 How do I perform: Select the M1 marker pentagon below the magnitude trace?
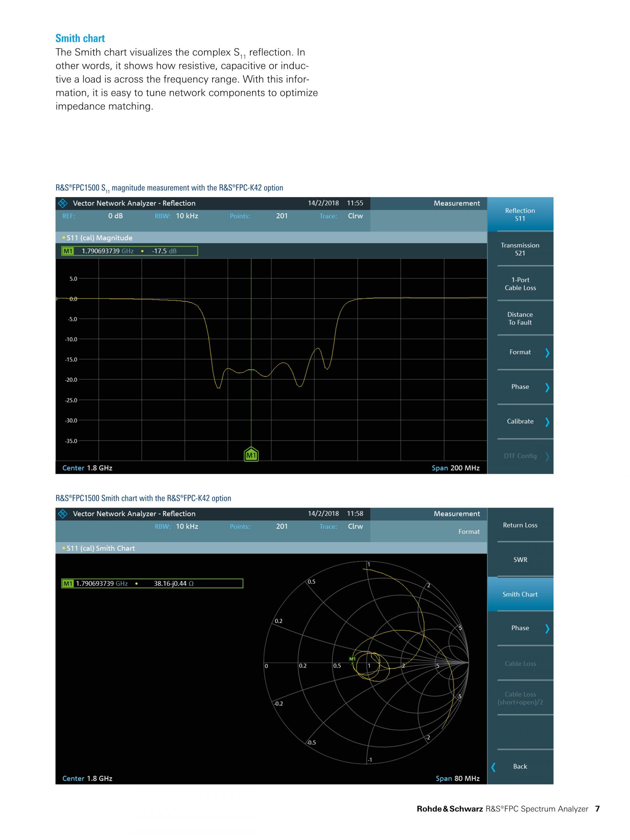(x=251, y=454)
